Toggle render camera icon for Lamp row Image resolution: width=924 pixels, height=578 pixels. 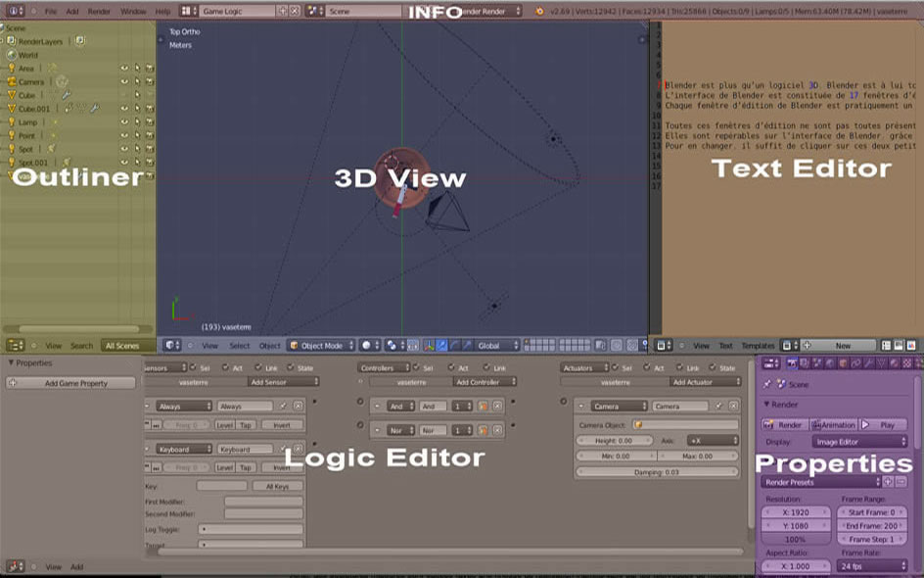(150, 122)
